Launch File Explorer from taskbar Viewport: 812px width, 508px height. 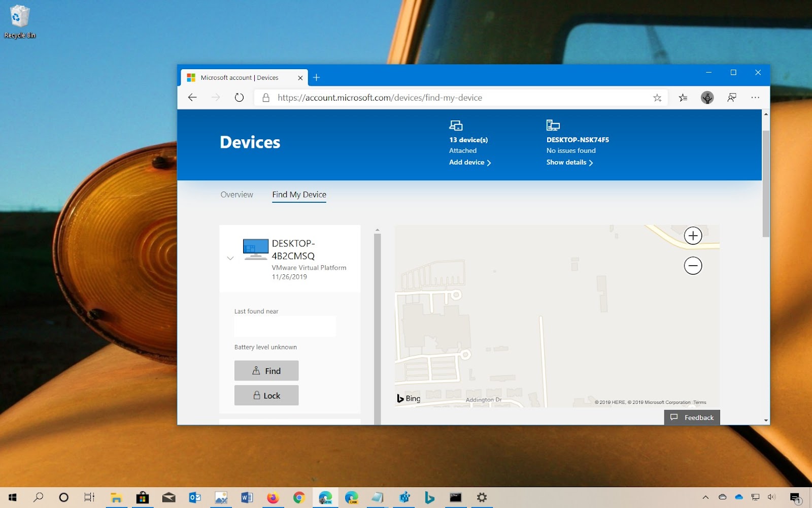[x=116, y=497]
